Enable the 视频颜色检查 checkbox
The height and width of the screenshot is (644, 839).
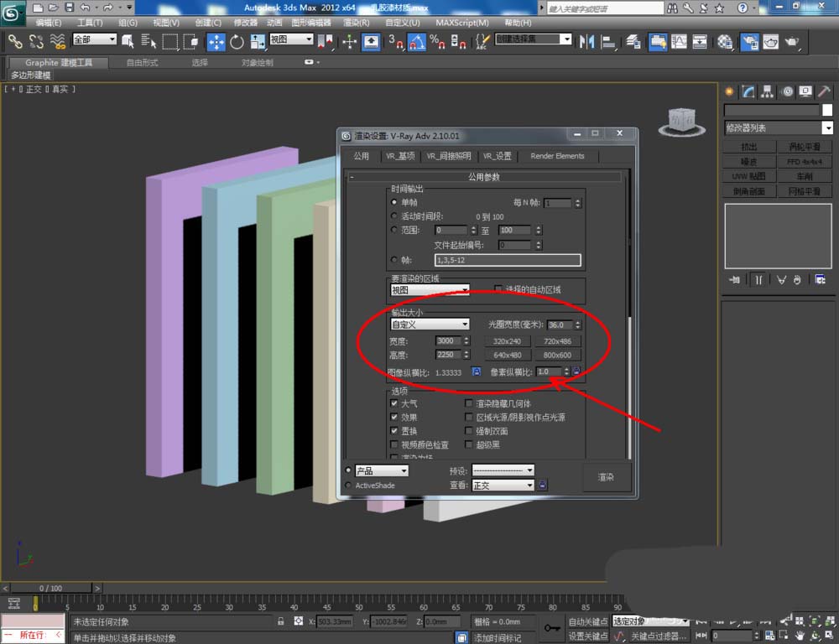(x=395, y=444)
